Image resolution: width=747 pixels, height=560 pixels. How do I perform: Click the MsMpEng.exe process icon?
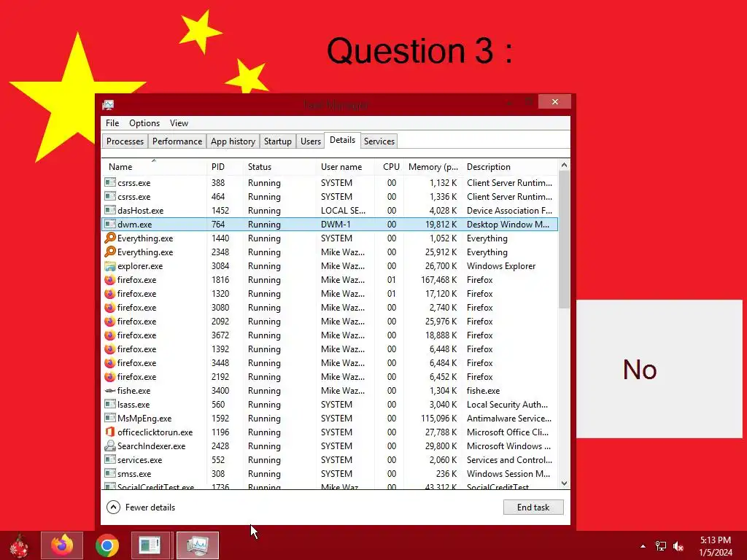click(110, 418)
